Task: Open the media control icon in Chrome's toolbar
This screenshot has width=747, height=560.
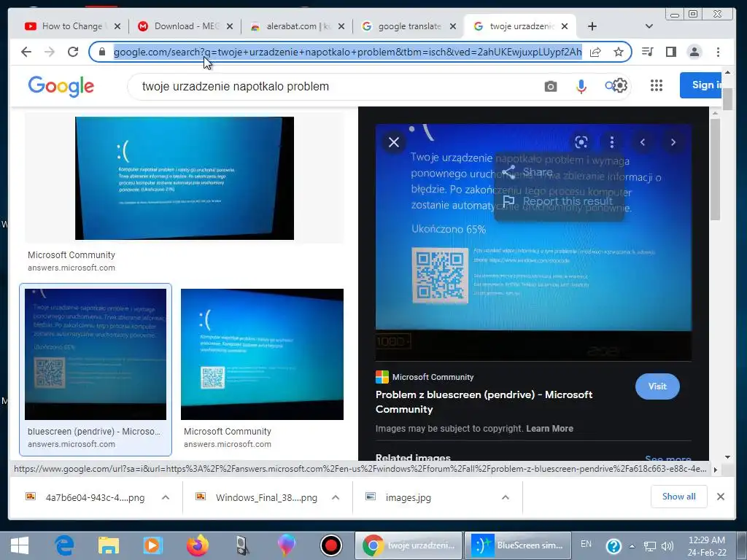Action: click(648, 52)
